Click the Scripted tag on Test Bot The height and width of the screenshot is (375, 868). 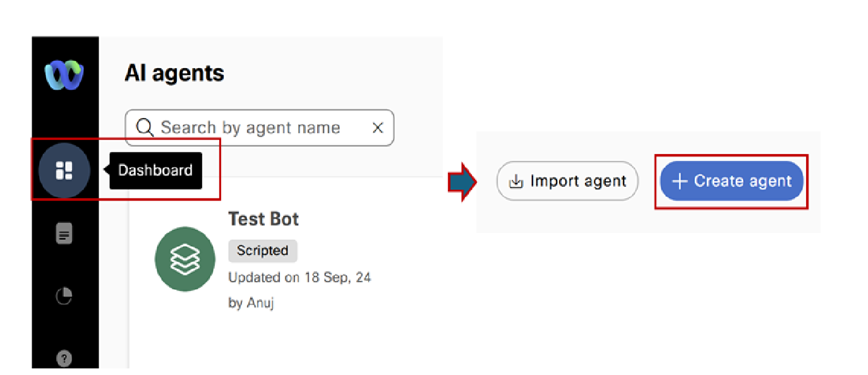pos(262,251)
